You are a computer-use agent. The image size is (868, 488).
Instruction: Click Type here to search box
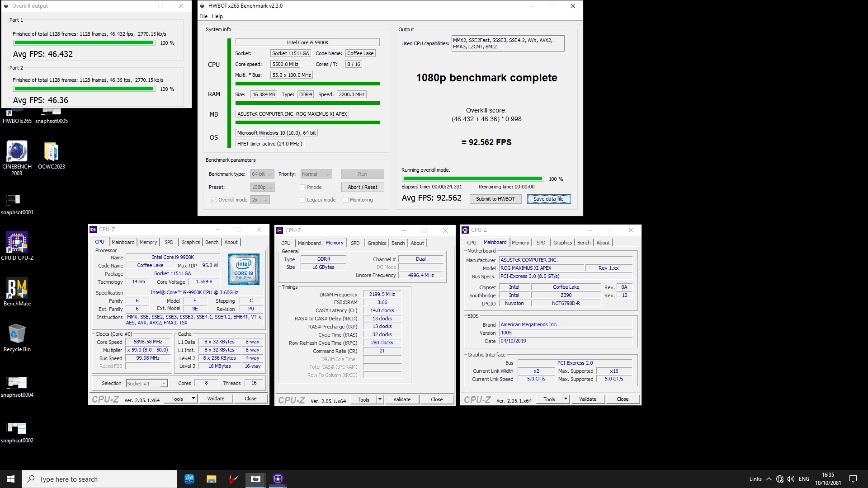tap(99, 479)
